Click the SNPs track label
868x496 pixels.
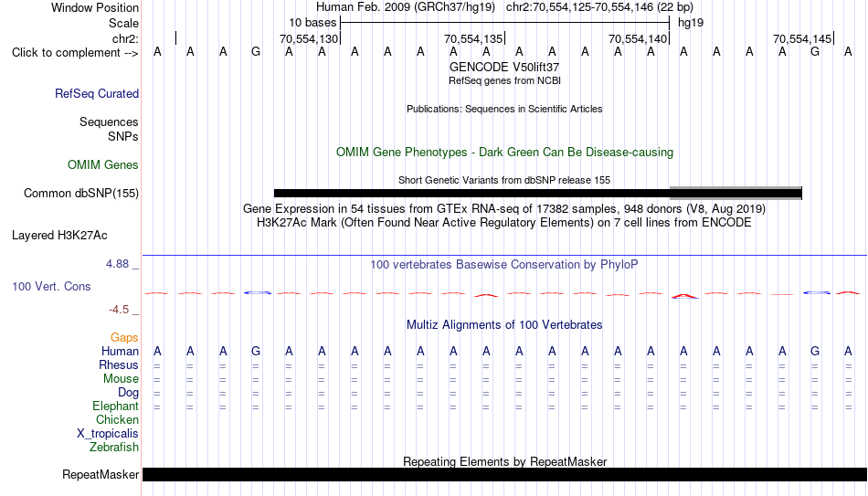tap(123, 136)
